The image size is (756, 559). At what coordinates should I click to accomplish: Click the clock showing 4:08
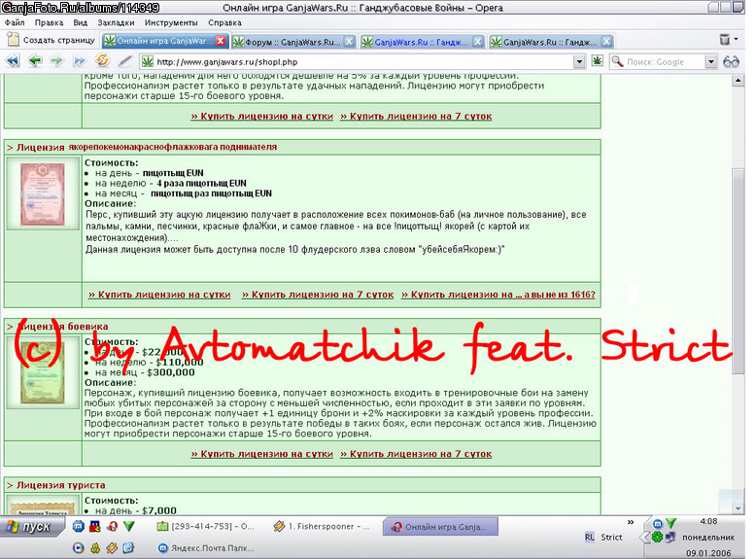click(x=708, y=521)
